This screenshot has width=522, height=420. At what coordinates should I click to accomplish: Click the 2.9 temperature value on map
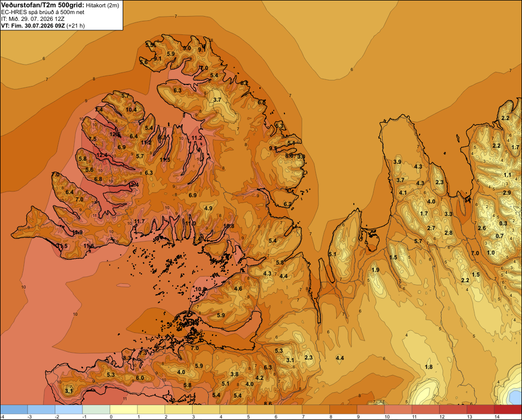(507, 193)
